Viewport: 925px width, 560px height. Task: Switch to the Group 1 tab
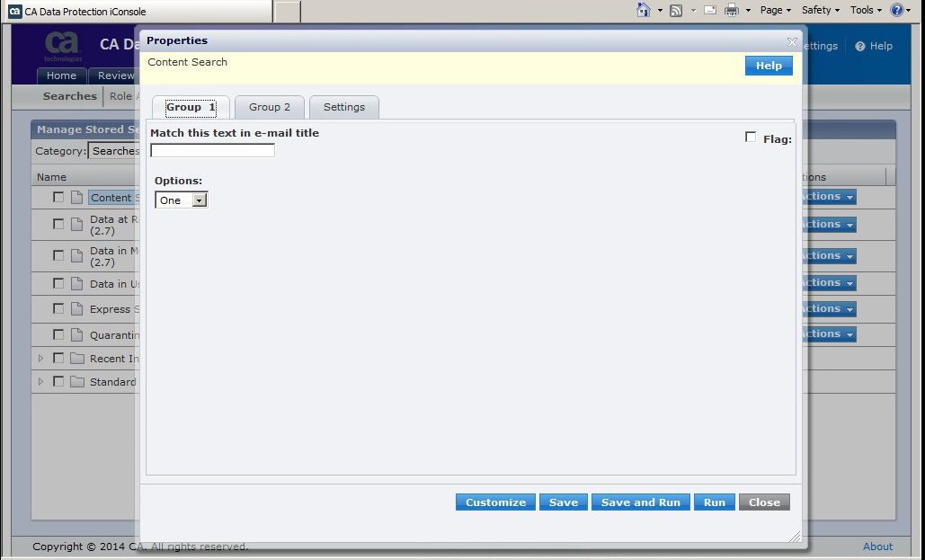[191, 107]
